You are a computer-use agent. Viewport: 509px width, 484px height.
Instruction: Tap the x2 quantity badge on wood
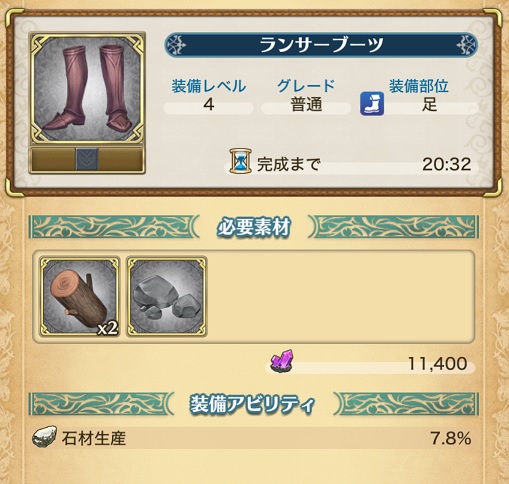point(107,329)
